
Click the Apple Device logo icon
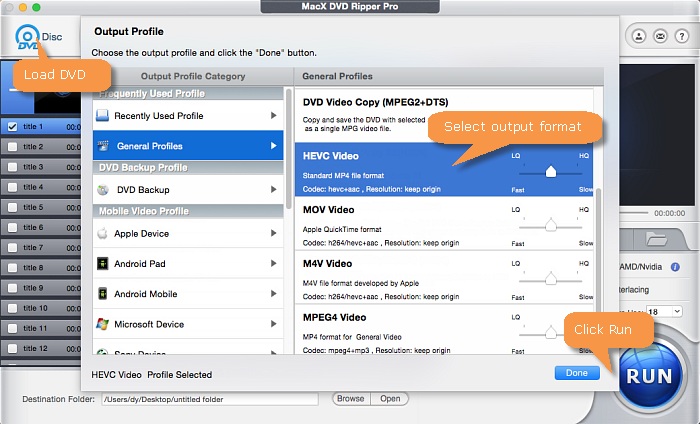tap(103, 233)
